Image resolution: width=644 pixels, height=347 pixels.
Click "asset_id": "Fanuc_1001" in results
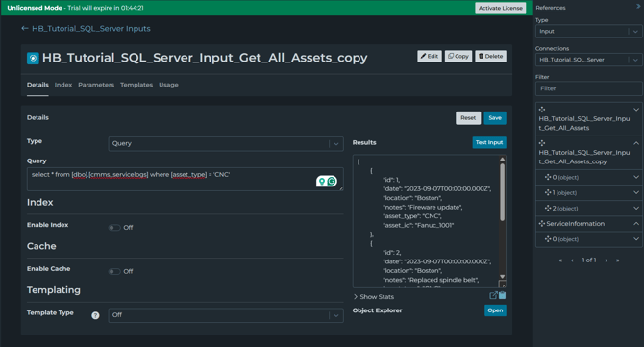point(418,225)
